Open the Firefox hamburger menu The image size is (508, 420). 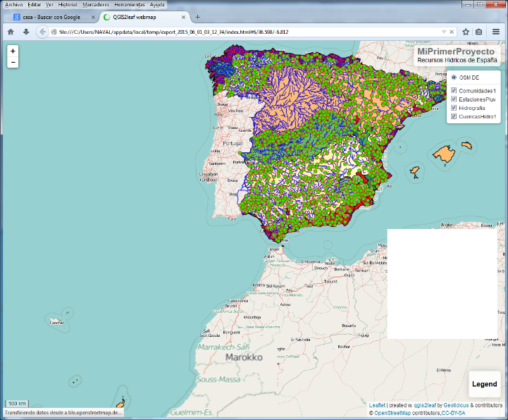pos(496,32)
